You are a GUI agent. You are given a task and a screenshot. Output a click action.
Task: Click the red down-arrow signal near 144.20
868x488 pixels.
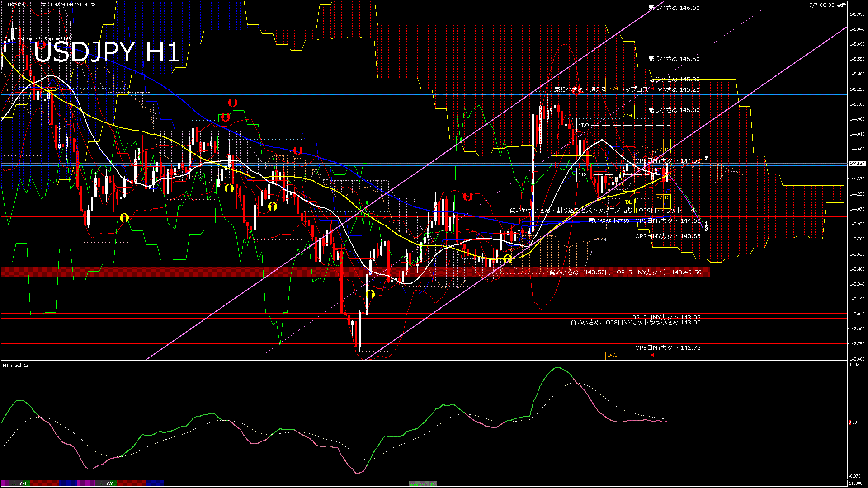[x=467, y=197]
